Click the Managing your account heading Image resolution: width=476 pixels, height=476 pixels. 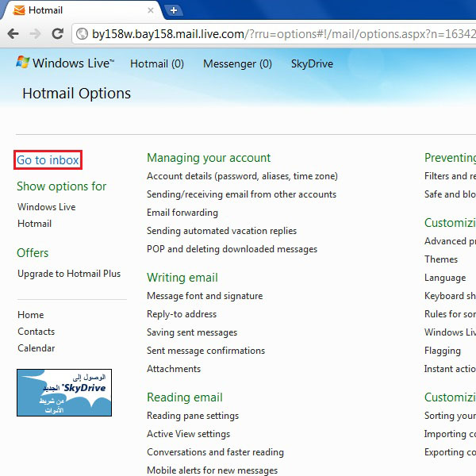[x=209, y=158]
